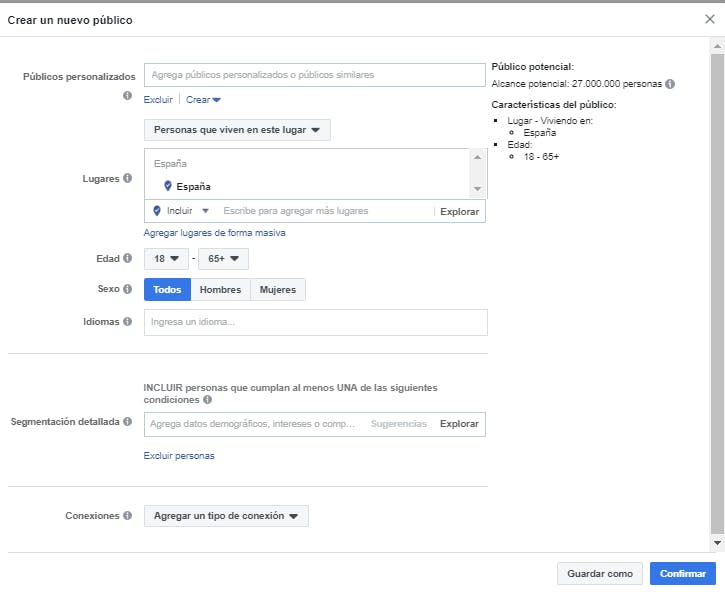Click info icon next to Alcance potencial
Screen dimensions: 725x592
pos(670,85)
